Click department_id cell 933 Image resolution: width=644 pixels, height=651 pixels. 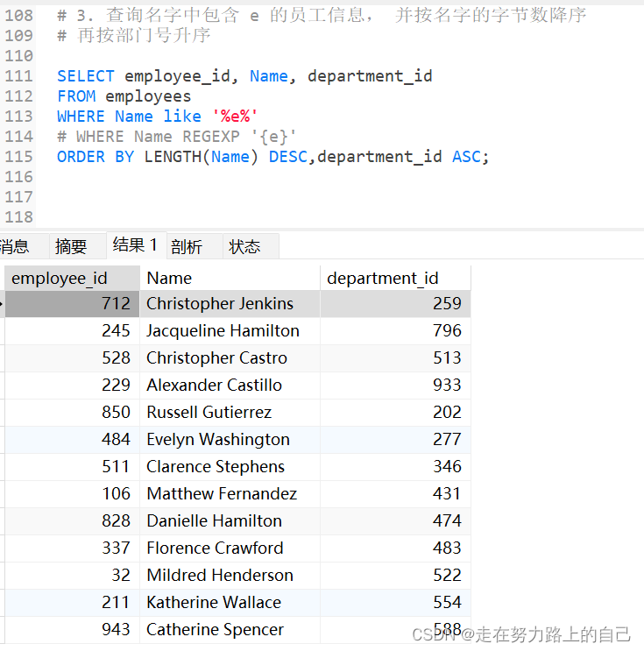(x=395, y=386)
